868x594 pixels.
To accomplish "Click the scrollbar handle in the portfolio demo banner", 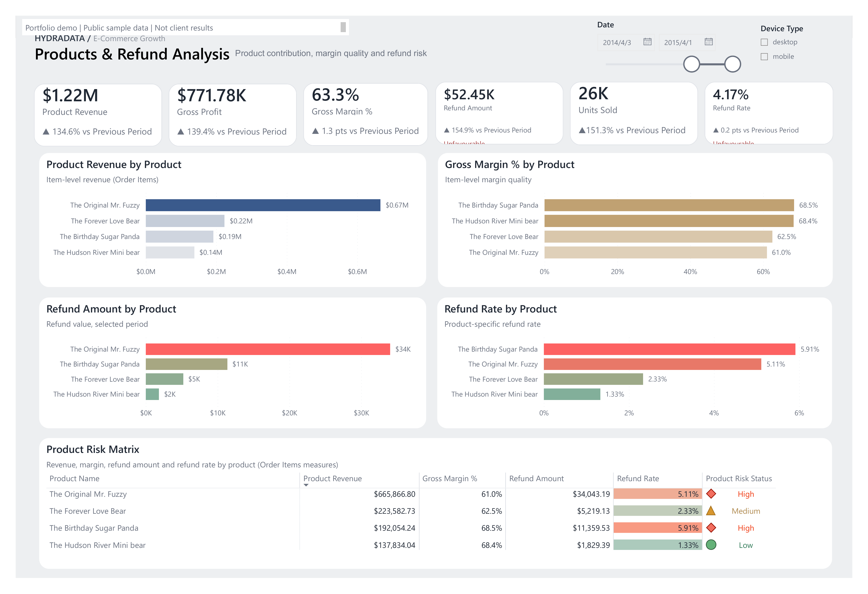I will (x=343, y=27).
